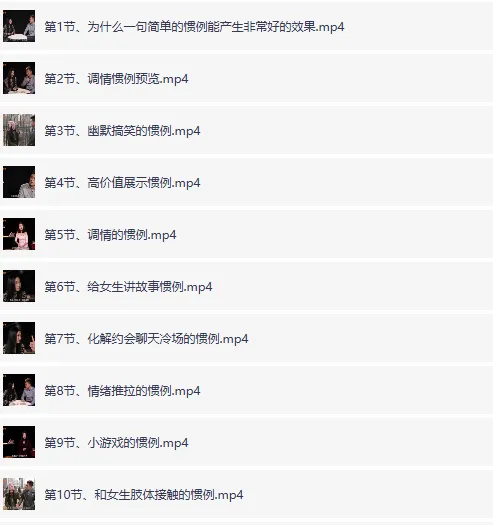This screenshot has height=525, width=493.
Task: Open thumbnail of 第1节 video
Action: coord(19,26)
